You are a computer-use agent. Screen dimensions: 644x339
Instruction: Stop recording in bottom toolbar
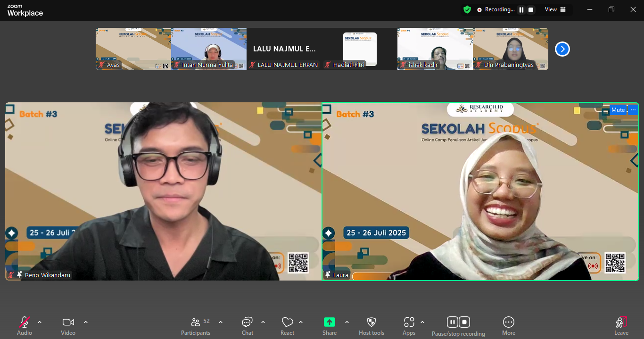pyautogui.click(x=464, y=322)
